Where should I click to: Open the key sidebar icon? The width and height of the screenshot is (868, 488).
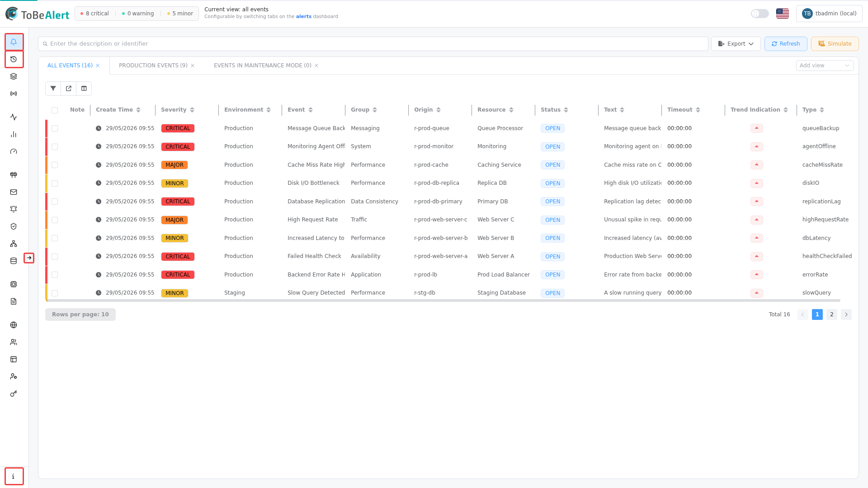click(x=14, y=394)
